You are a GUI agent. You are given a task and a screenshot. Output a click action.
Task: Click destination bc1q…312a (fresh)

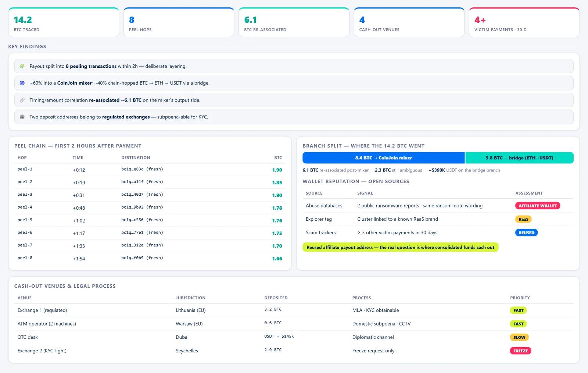click(x=142, y=245)
